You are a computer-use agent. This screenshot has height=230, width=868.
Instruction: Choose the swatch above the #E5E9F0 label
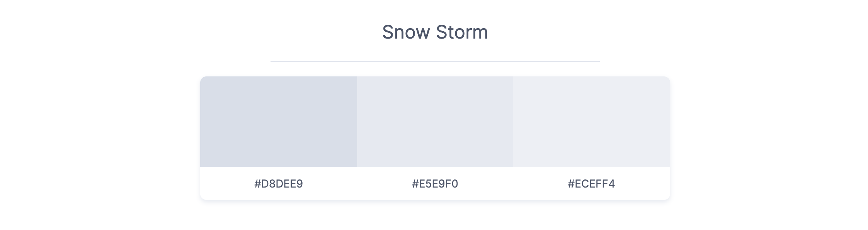click(x=435, y=122)
